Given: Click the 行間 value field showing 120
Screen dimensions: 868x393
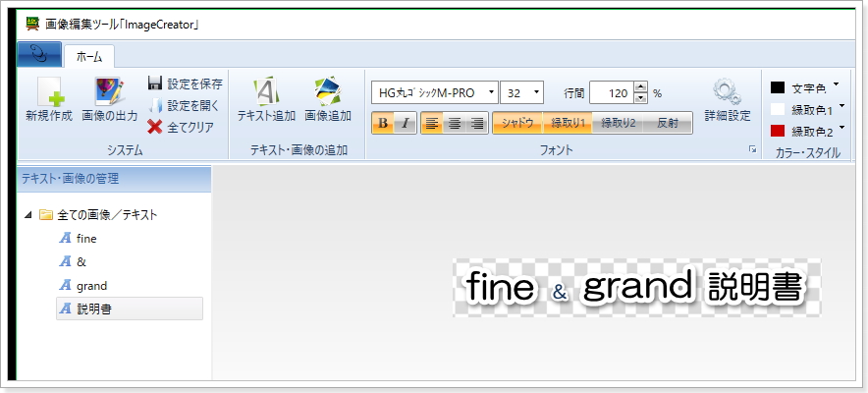Looking at the screenshot, I should pos(611,93).
